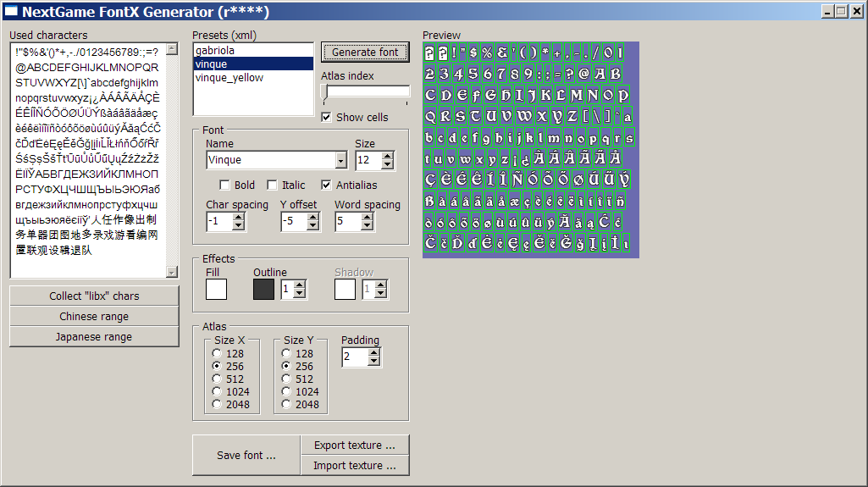Click Used characters scrollbar up arrow
The height and width of the screenshot is (487, 868).
point(172,49)
